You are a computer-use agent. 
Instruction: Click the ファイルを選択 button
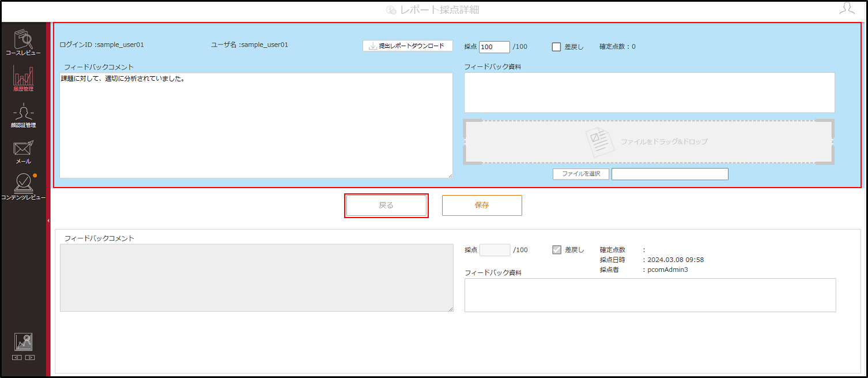581,174
